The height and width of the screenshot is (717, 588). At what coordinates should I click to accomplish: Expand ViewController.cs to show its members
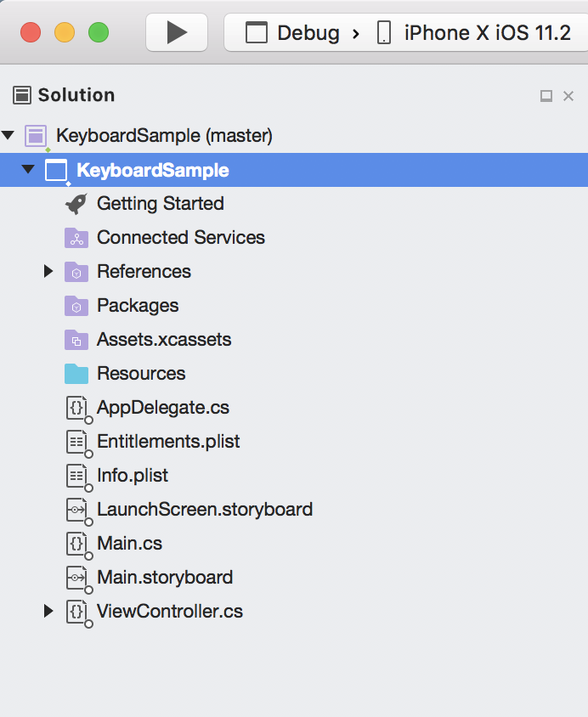[48, 611]
